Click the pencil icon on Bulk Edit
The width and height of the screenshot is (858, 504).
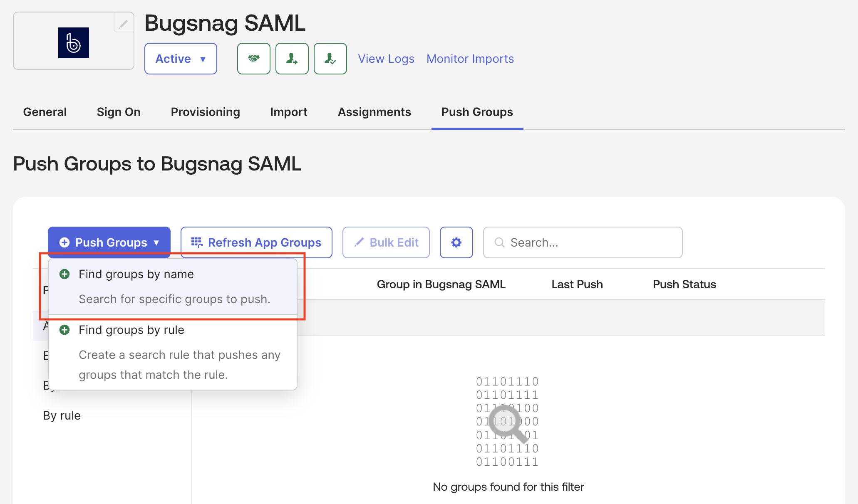click(360, 242)
